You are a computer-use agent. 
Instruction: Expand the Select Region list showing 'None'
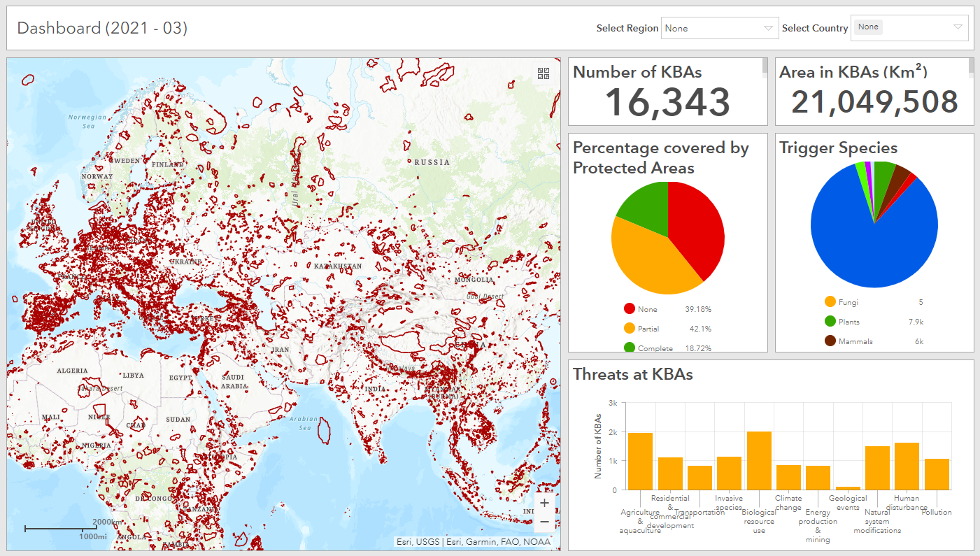[767, 28]
